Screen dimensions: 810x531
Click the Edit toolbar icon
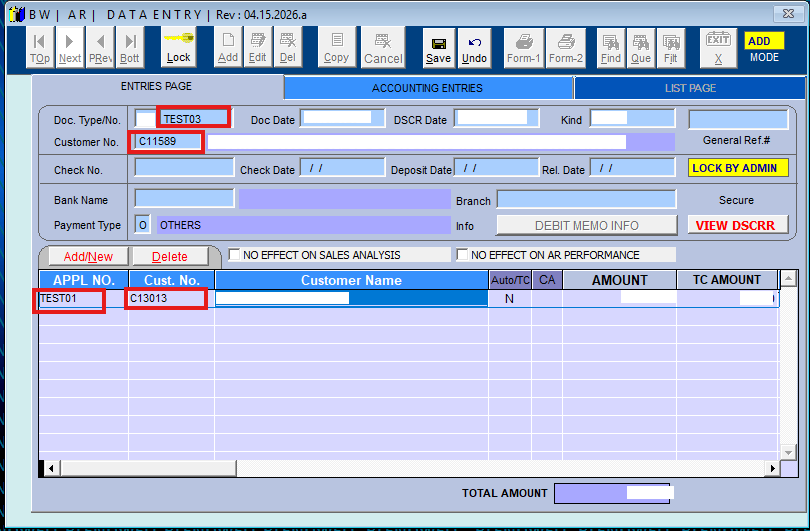(x=257, y=48)
